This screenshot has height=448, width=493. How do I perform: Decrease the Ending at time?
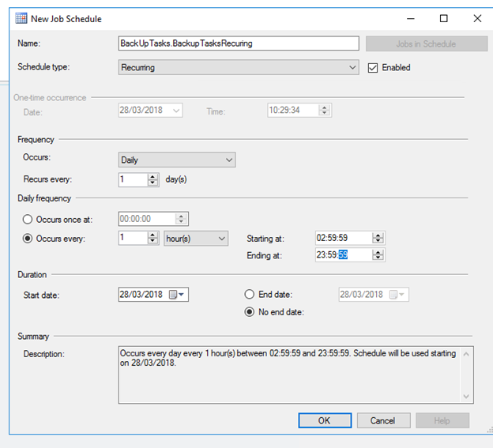pos(378,258)
